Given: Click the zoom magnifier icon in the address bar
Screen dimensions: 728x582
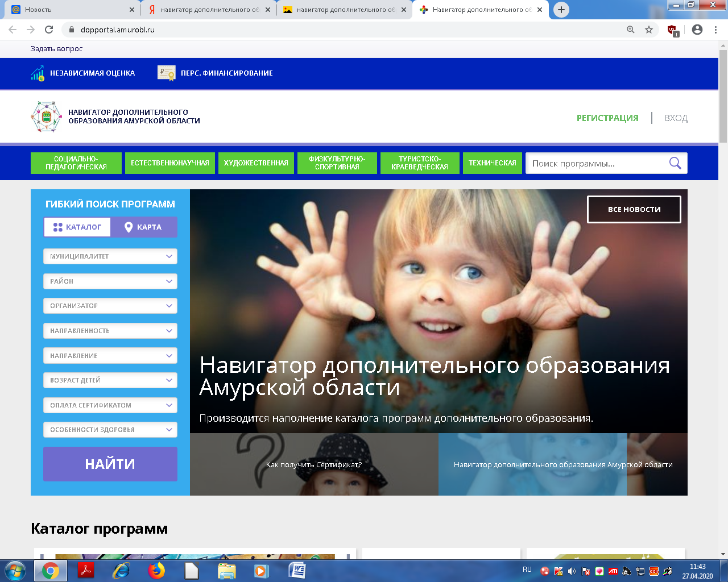Looking at the screenshot, I should [x=630, y=30].
